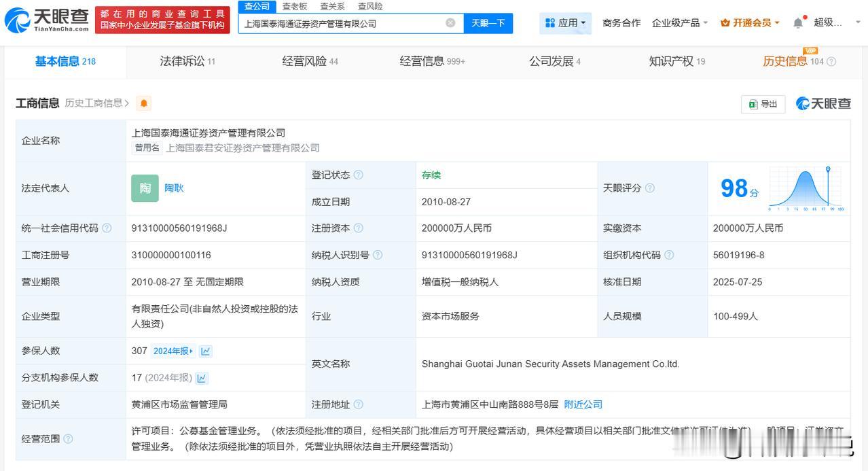Expand the 企业级产品 menu
Image resolution: width=868 pixels, height=471 pixels.
coord(680,23)
